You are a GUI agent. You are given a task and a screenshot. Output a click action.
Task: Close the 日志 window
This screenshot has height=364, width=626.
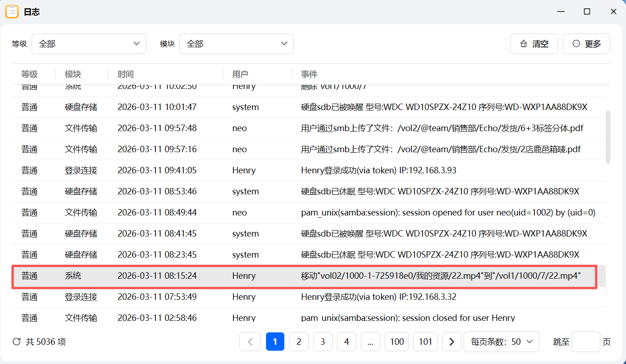pyautogui.click(x=613, y=11)
